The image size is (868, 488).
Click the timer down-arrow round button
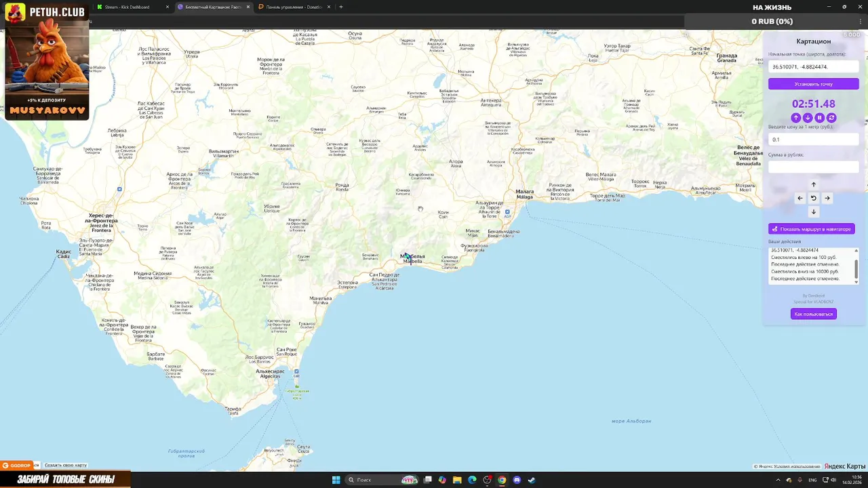pyautogui.click(x=808, y=118)
